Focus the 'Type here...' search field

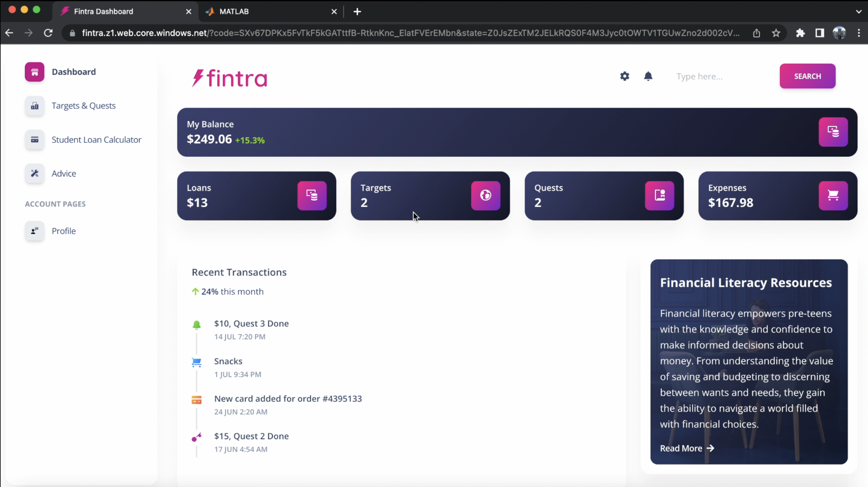click(x=721, y=77)
